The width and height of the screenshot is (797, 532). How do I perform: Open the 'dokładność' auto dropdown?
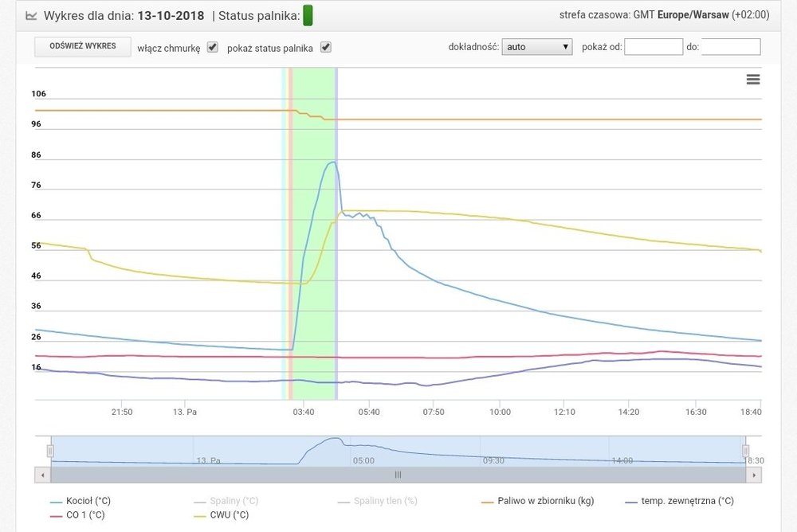(537, 47)
